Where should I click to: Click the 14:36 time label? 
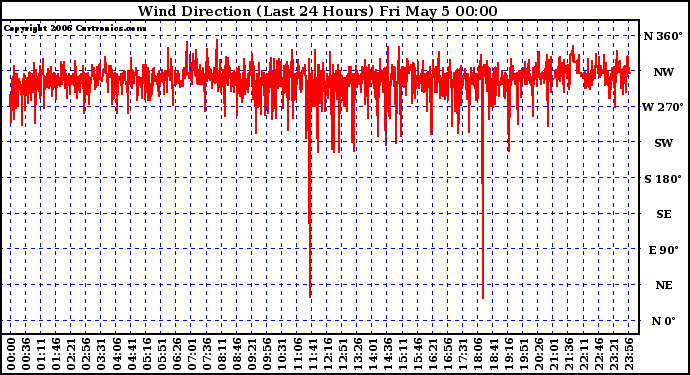pos(387,354)
